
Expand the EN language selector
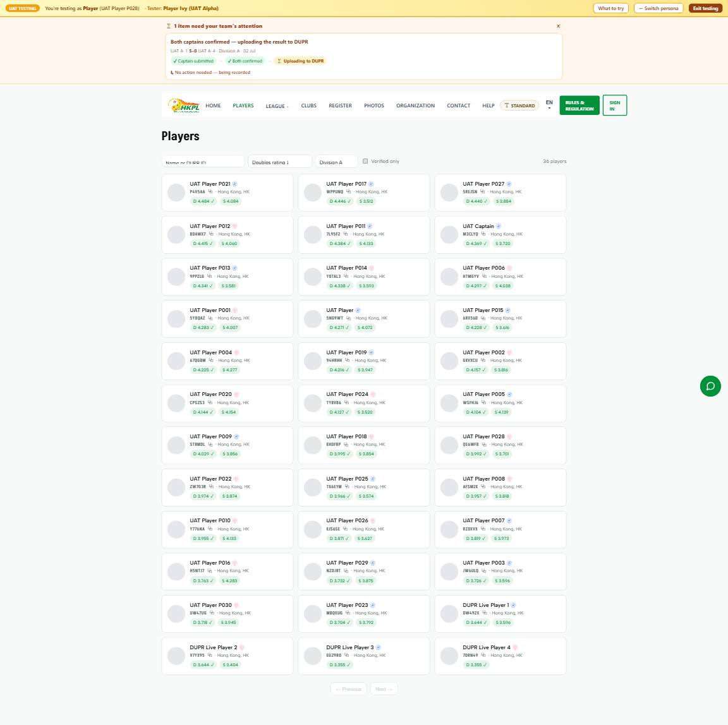[x=549, y=105]
